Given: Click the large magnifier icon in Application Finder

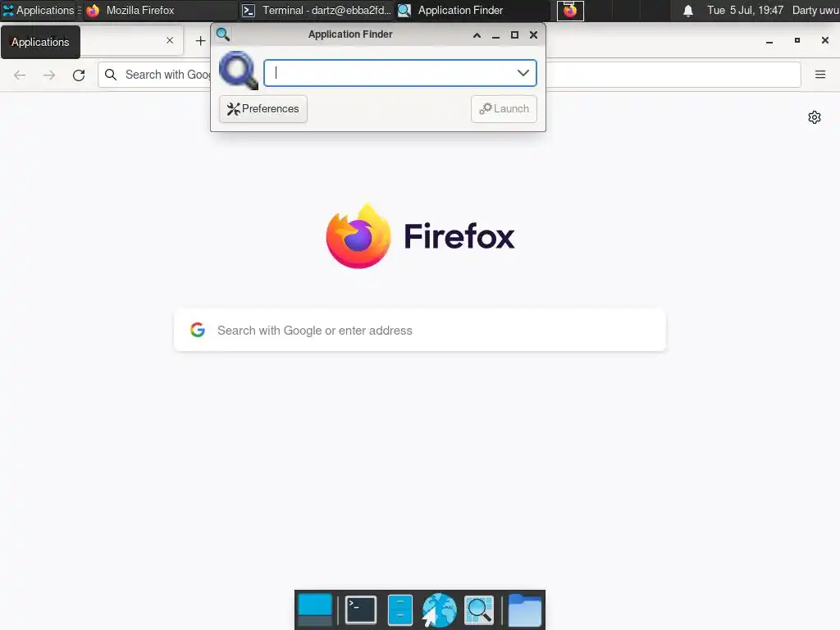Looking at the screenshot, I should (x=239, y=71).
